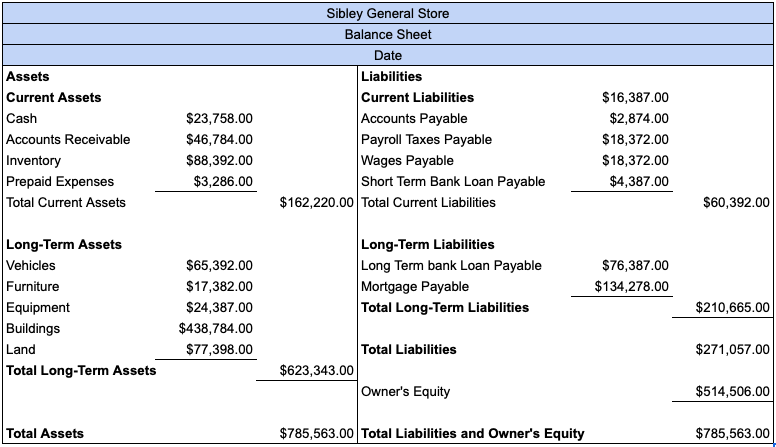
Task: Click the Buildings value $438,784.00
Action: (x=215, y=328)
